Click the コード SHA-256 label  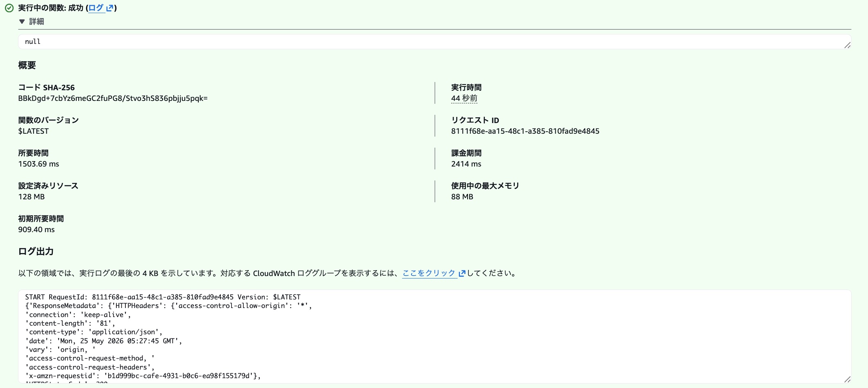pyautogui.click(x=46, y=87)
